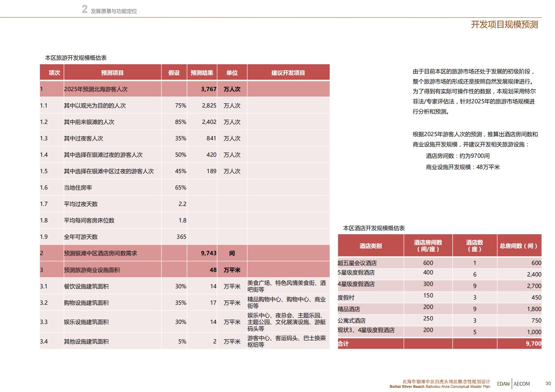Click grand total value 9,700
This screenshot has width=555, height=392.
(534, 344)
